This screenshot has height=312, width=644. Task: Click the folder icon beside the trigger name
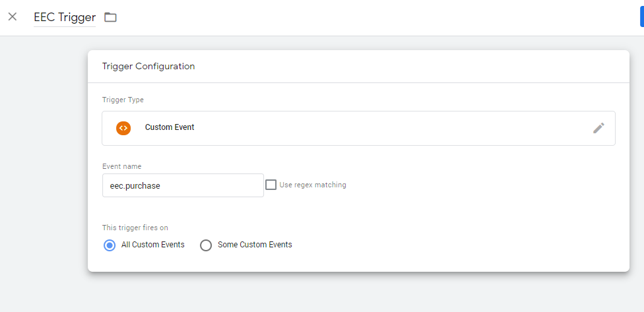[110, 17]
